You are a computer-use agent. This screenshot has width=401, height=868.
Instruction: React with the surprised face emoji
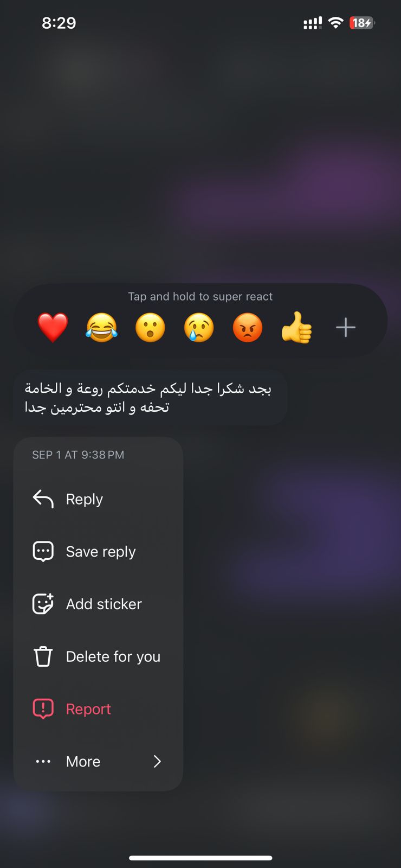(x=150, y=328)
